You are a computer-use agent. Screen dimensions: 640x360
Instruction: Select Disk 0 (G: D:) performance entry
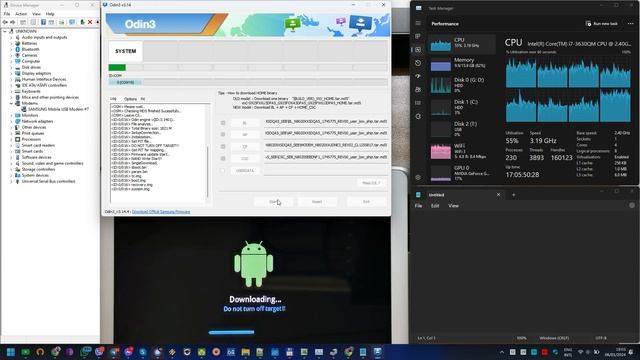click(462, 85)
